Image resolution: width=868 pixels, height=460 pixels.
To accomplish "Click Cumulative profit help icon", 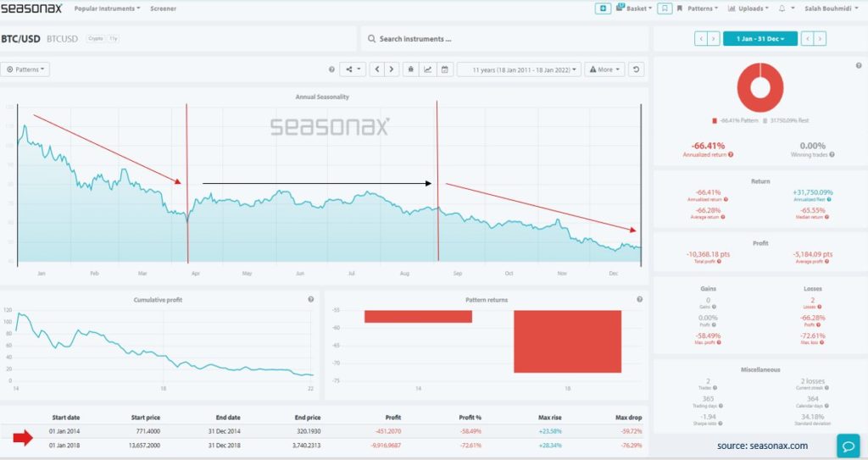I will 310,299.
